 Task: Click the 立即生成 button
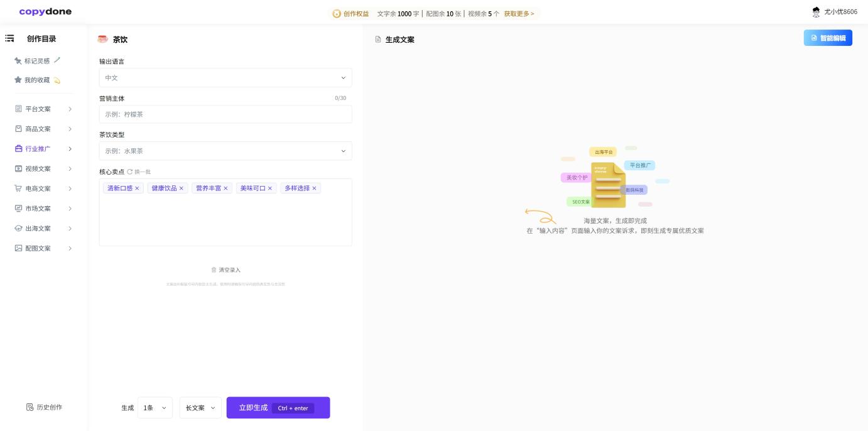tap(278, 408)
